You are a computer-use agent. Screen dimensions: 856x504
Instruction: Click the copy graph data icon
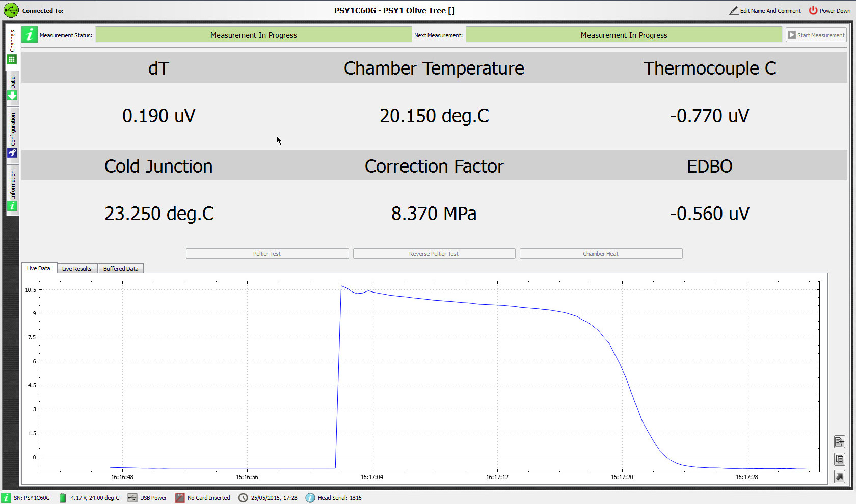tap(839, 459)
